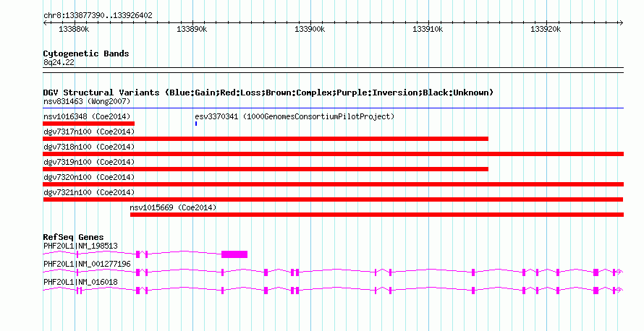Click the thin blue nsv831463 gain line

click(333, 108)
